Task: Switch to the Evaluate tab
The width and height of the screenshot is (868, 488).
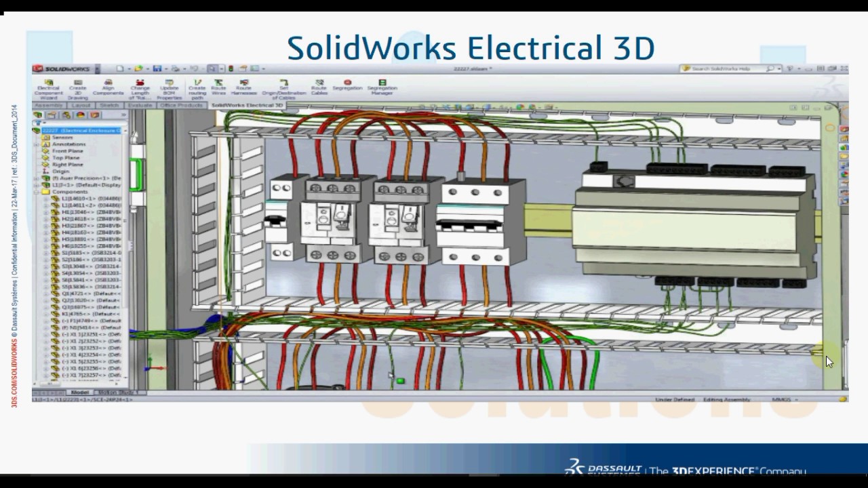Action: point(140,106)
